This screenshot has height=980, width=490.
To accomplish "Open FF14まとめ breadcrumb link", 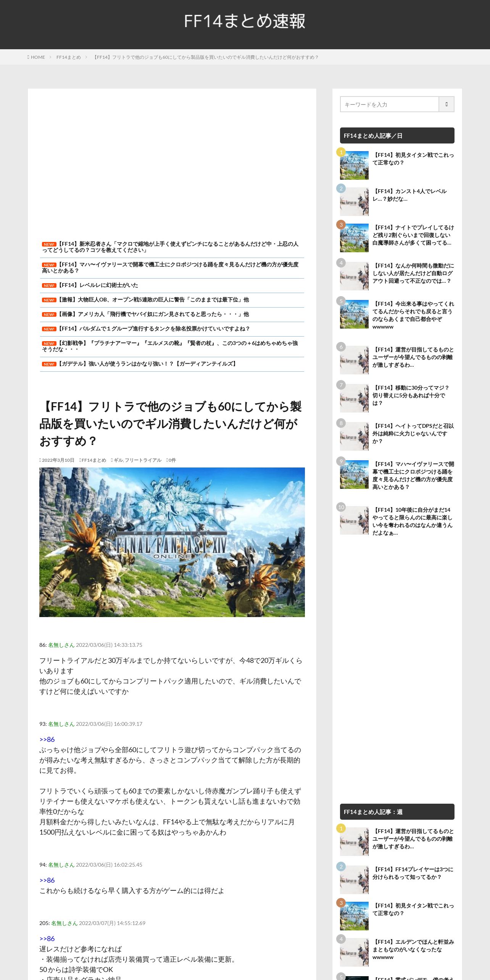I will click(x=69, y=57).
